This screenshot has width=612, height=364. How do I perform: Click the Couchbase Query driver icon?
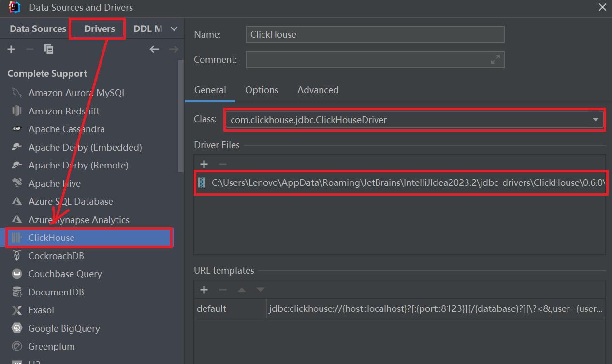(x=17, y=274)
